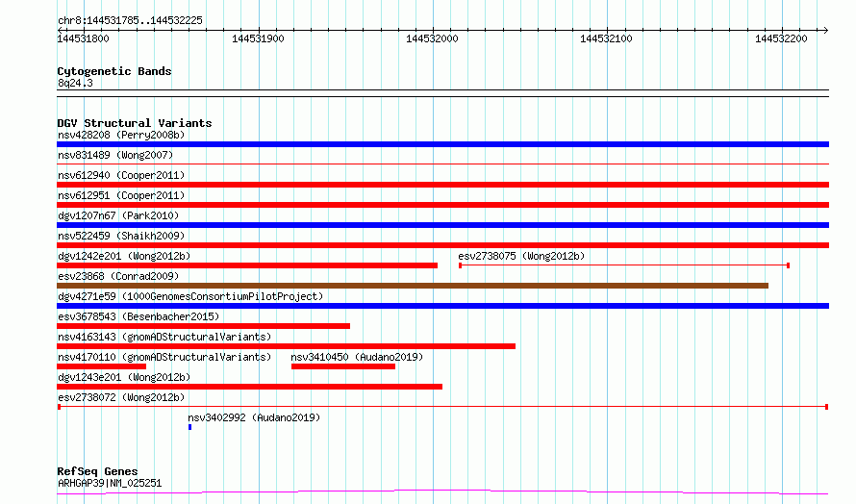Select the tiny blue mark under nsv3402992
Viewport: 856px width, 504px height.
[x=190, y=427]
